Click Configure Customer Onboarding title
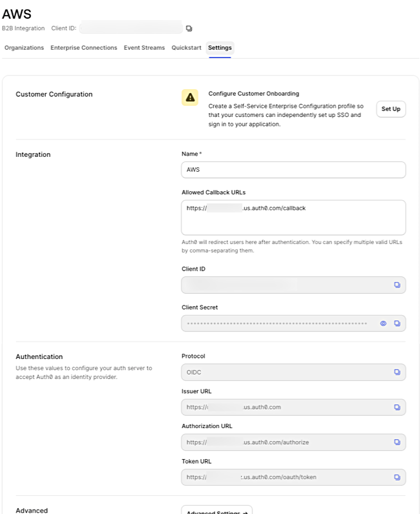Image resolution: width=420 pixels, height=514 pixels. 254,94
